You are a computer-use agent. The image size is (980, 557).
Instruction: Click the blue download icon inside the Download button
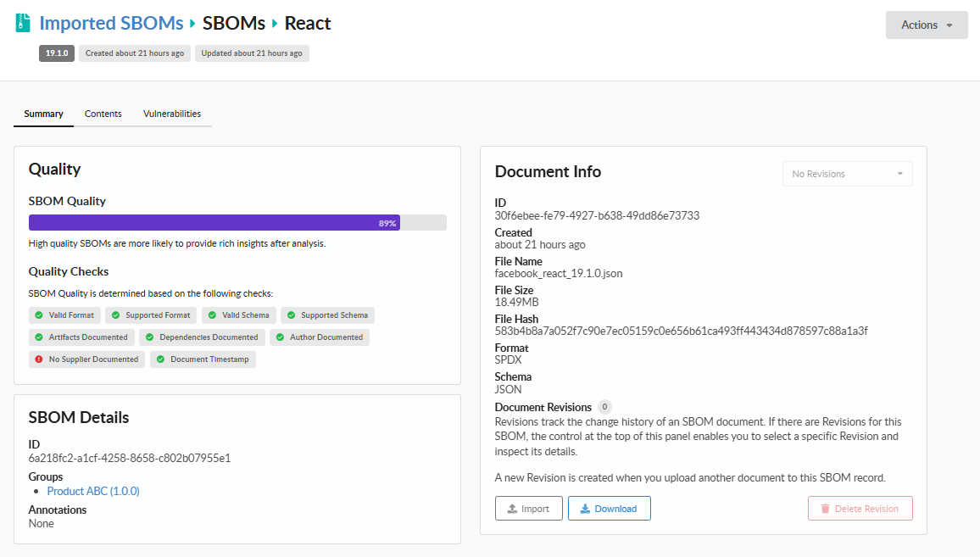coord(586,508)
